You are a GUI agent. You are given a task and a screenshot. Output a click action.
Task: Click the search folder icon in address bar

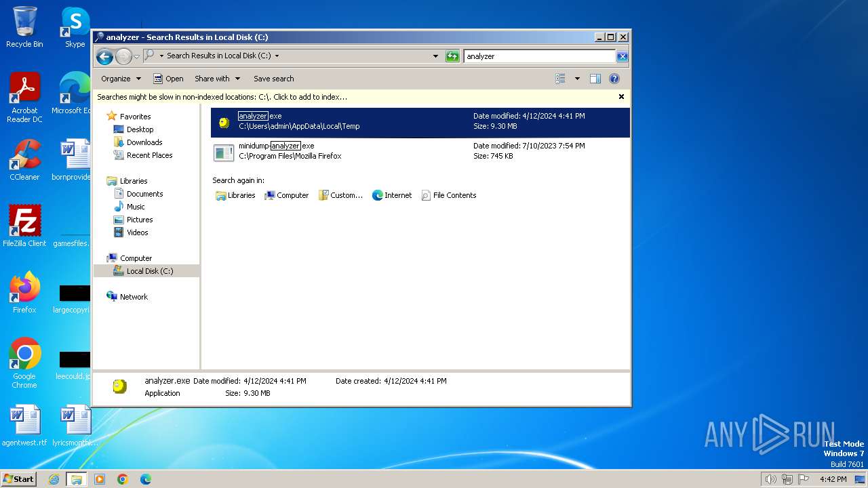(x=149, y=56)
